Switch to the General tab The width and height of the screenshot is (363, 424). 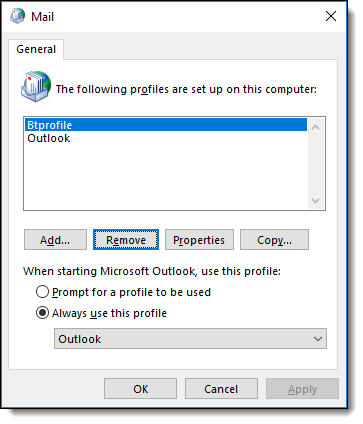click(36, 49)
